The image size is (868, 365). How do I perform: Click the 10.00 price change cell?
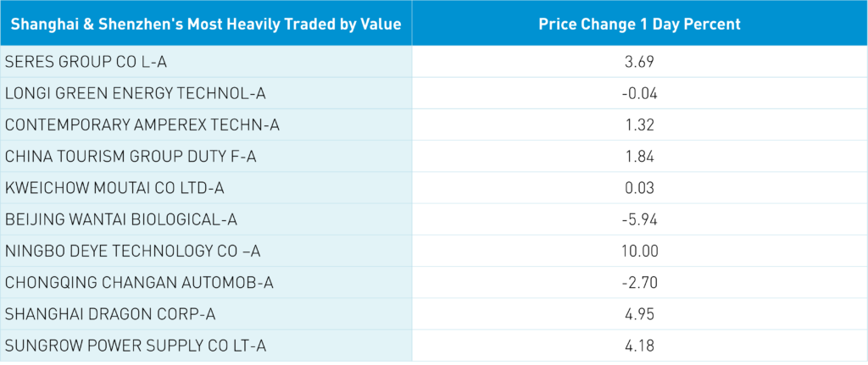[640, 252]
